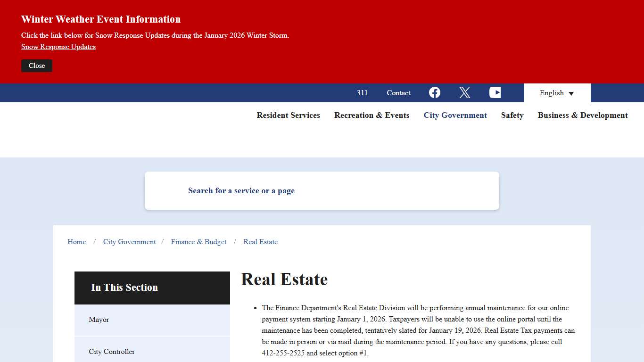Open the Snow Response Updates link
Screen dimensions: 644x362
pyautogui.click(x=58, y=47)
